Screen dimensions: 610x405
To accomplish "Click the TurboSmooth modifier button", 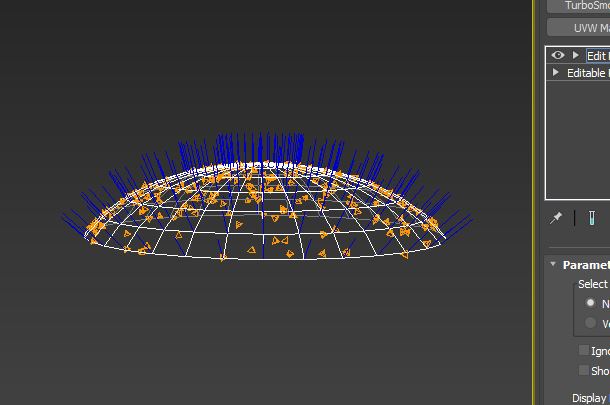I will click(x=580, y=5).
